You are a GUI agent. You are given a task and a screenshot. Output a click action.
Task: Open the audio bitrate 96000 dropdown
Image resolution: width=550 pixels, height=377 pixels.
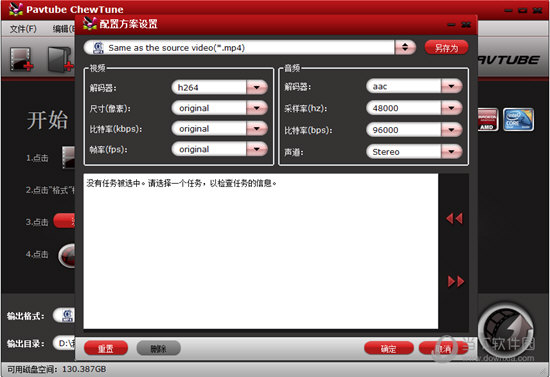(x=451, y=130)
